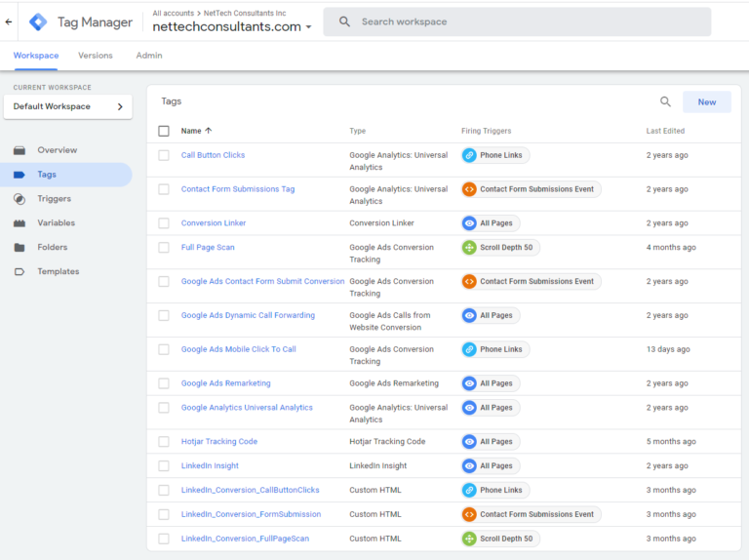Screen dimensions: 749x560
Task: Click the Scroll Depth 50 trigger on Full Page Scan
Action: point(499,248)
